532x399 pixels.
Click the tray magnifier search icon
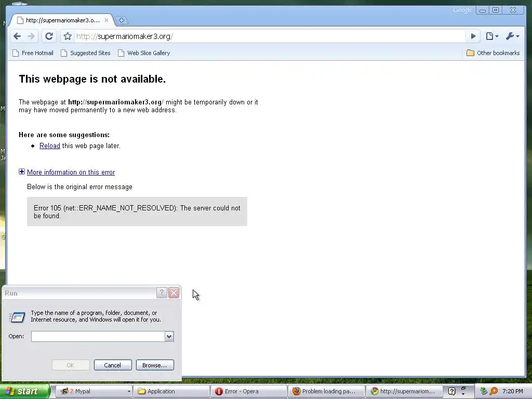click(494, 391)
